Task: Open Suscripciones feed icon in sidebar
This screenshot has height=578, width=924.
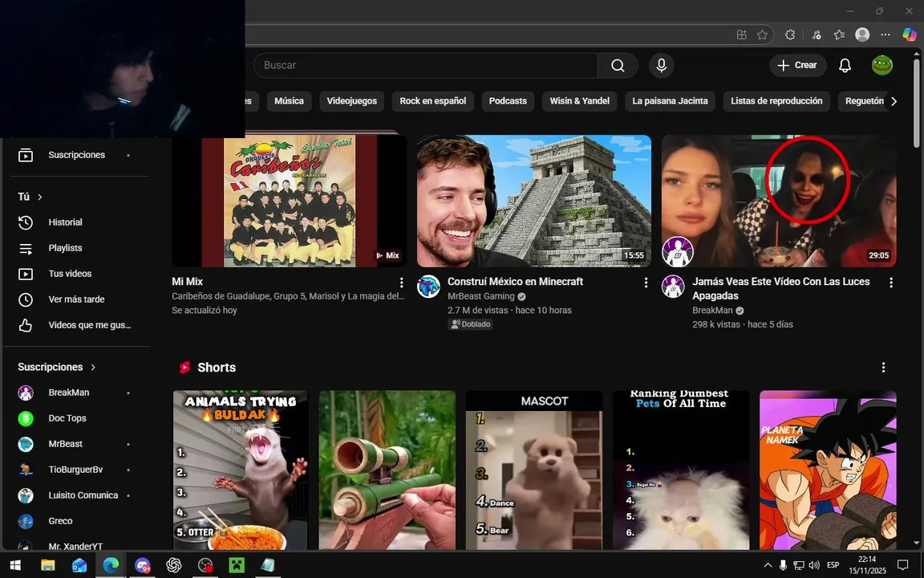Action: (x=26, y=155)
